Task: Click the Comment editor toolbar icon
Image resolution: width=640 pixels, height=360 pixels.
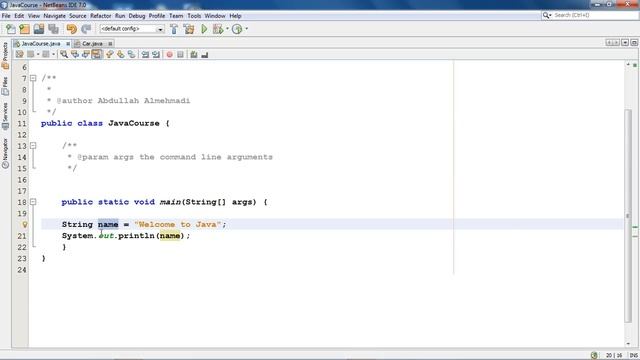Action: point(194,54)
